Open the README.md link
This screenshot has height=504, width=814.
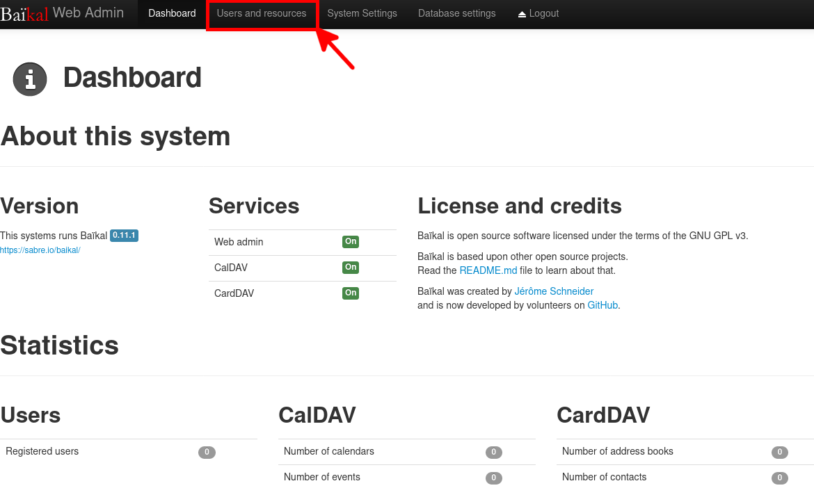[488, 270]
